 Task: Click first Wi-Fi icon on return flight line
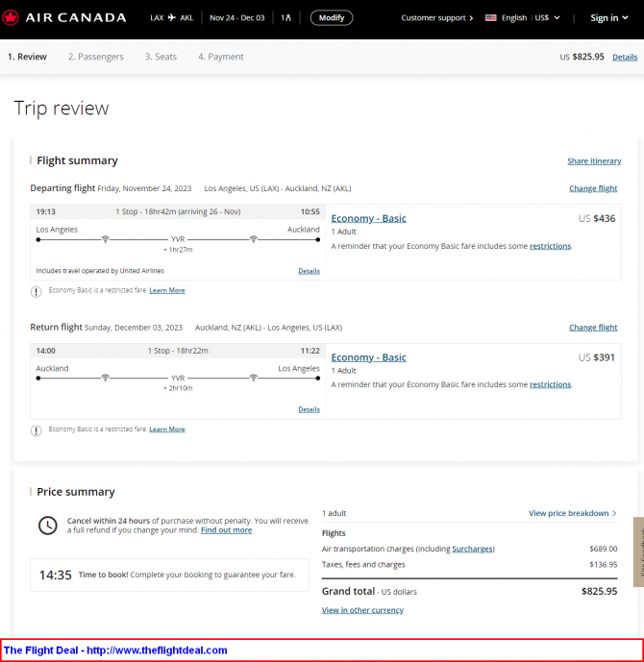(105, 378)
